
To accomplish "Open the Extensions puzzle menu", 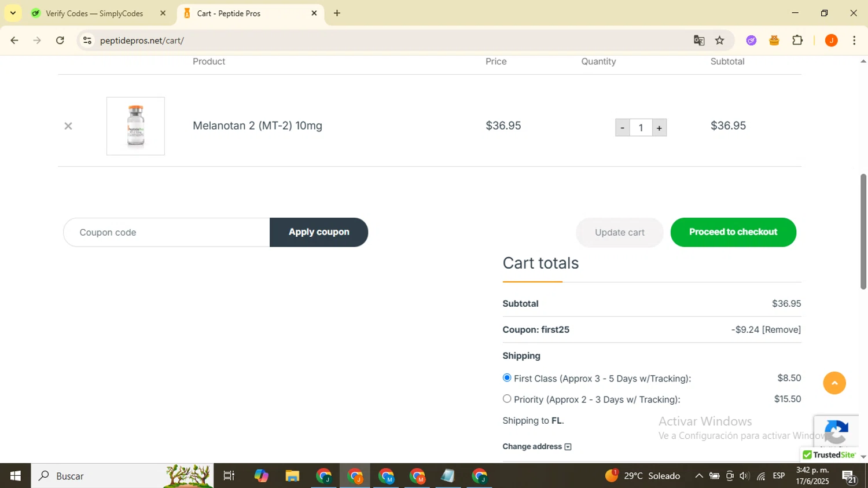I will [x=797, y=41].
